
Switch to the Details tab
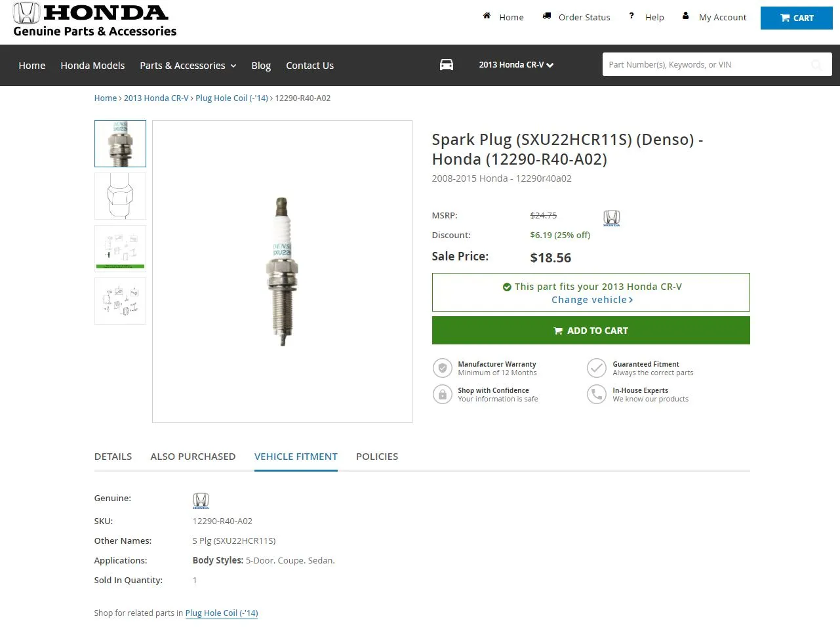pos(113,457)
